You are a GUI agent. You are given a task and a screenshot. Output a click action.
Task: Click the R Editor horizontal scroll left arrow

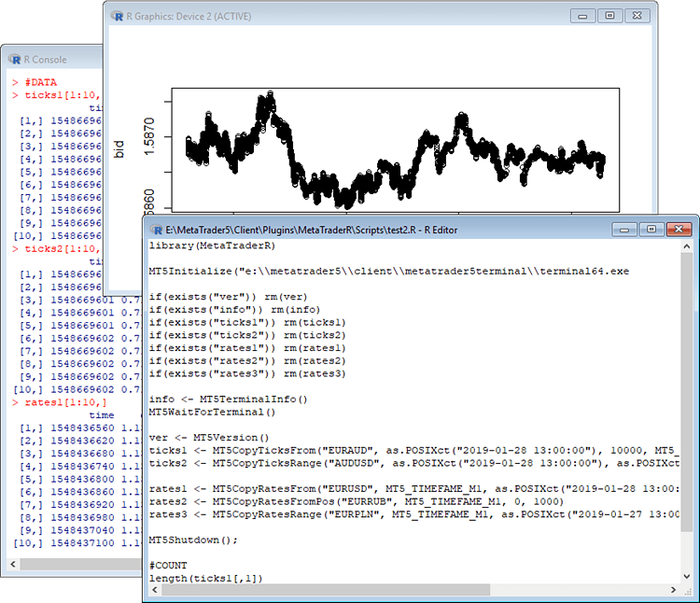[x=155, y=590]
